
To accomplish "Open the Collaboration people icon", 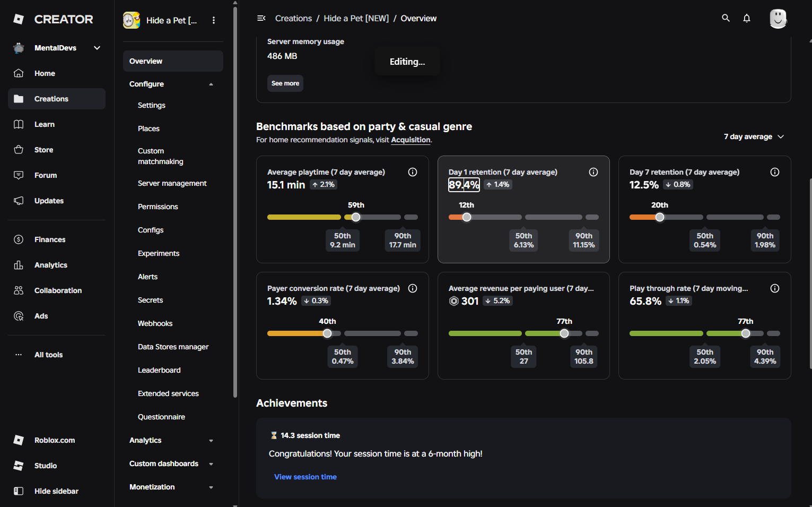I will 19,290.
